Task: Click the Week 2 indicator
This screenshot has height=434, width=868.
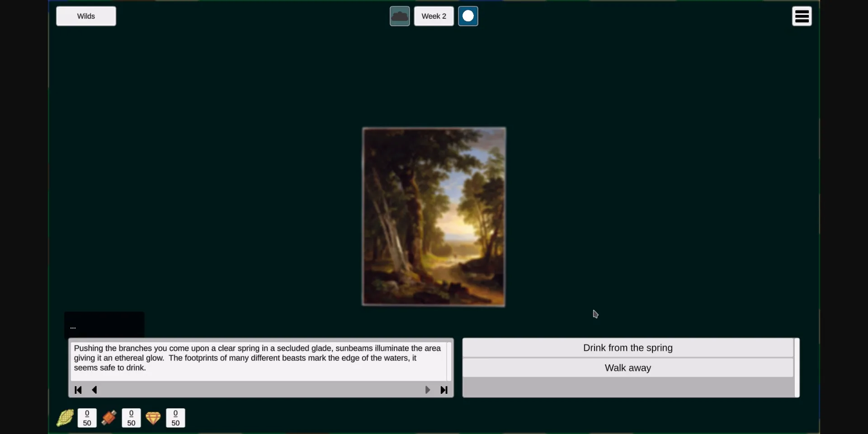Action: (434, 16)
